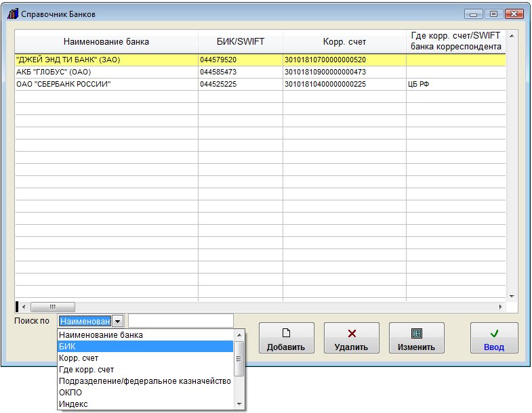Screen dimensions: 532x413
Task: Click dropdown list scroll down arrow
Action: coord(239,404)
